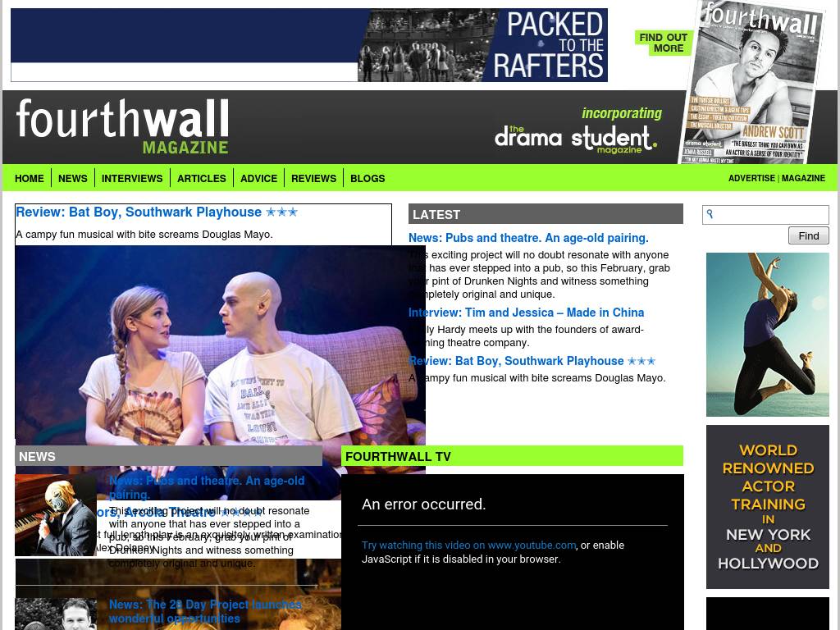The height and width of the screenshot is (630, 840).
Task: Open featured Review: Bat Boy headline link
Action: pyautogui.click(x=157, y=212)
